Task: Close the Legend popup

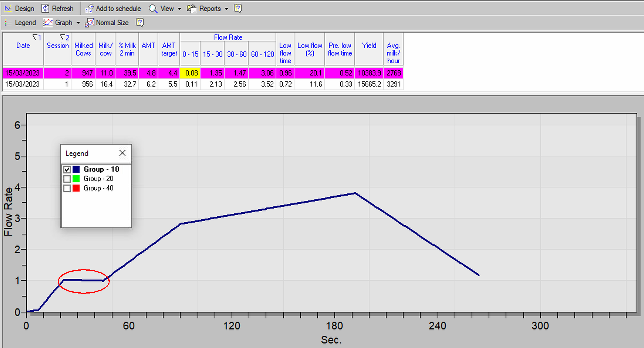Action: (x=122, y=153)
